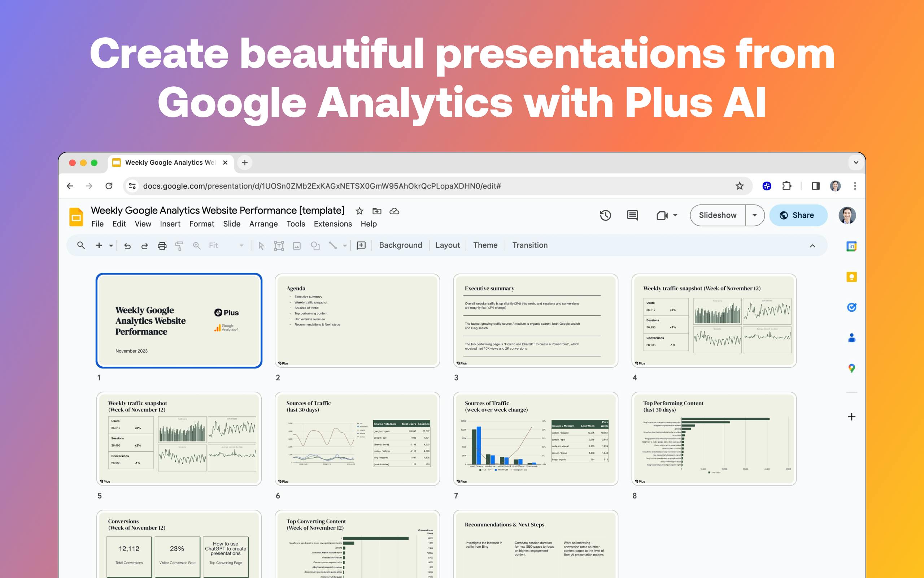
Task: Open Google Maps side panel
Action: (x=851, y=368)
